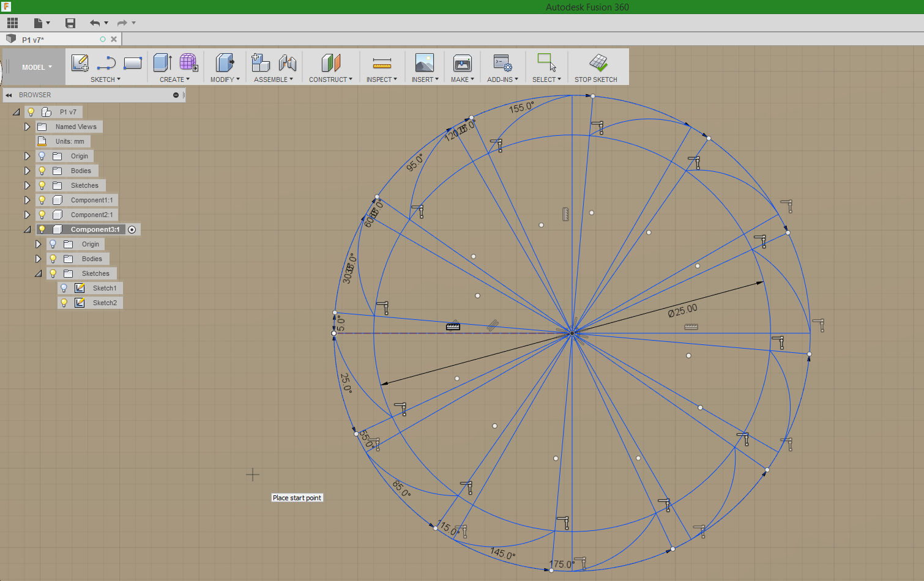Select the New Component icon
924x581 pixels.
point(261,62)
